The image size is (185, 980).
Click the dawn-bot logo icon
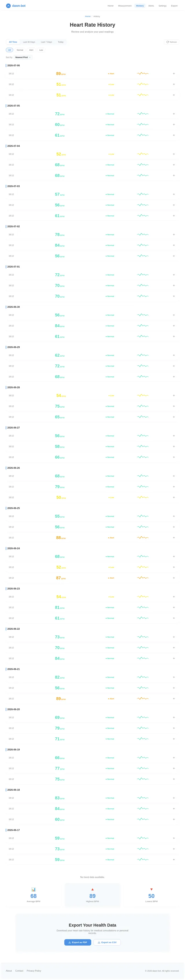[8, 6]
